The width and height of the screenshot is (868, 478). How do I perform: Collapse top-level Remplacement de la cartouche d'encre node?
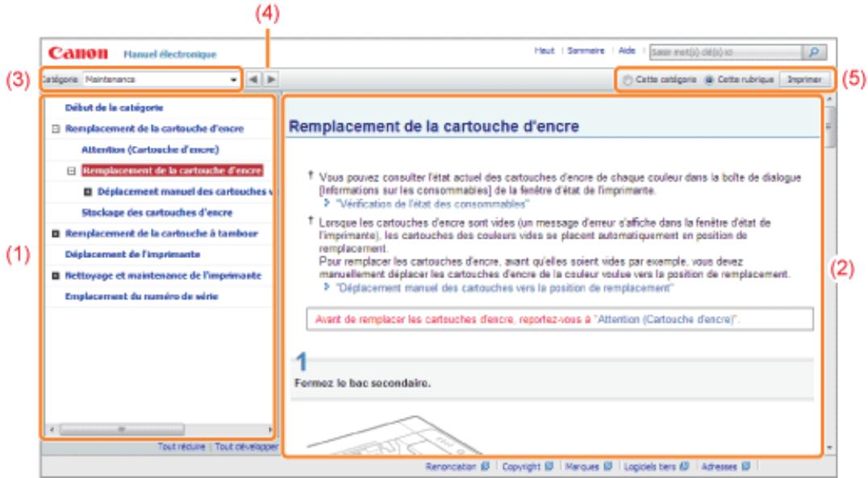tap(56, 128)
